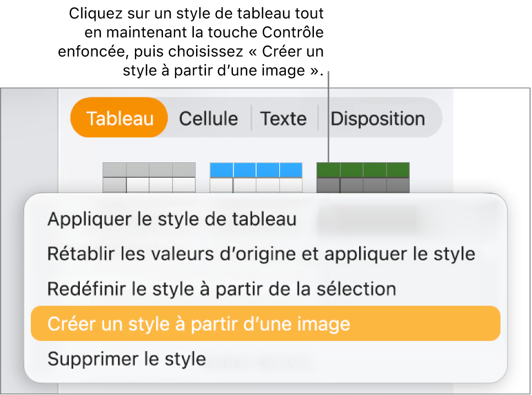Select the green table style thumbnail
Screen dimensions: 532x395
[363, 175]
